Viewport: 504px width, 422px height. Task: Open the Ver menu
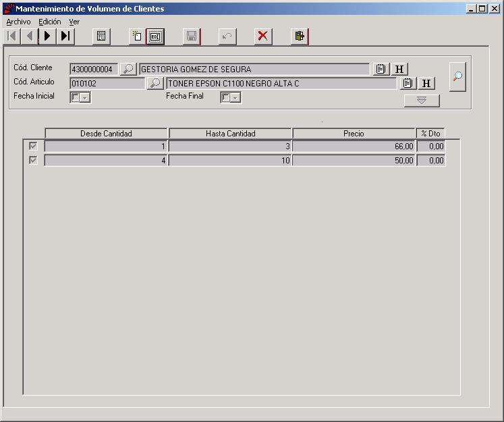(74, 22)
